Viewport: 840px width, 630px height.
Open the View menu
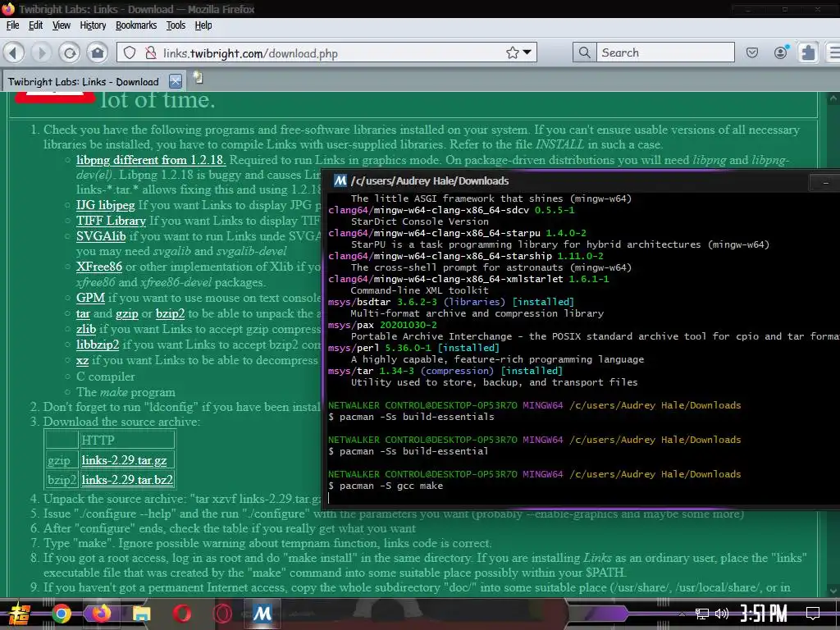(x=61, y=25)
